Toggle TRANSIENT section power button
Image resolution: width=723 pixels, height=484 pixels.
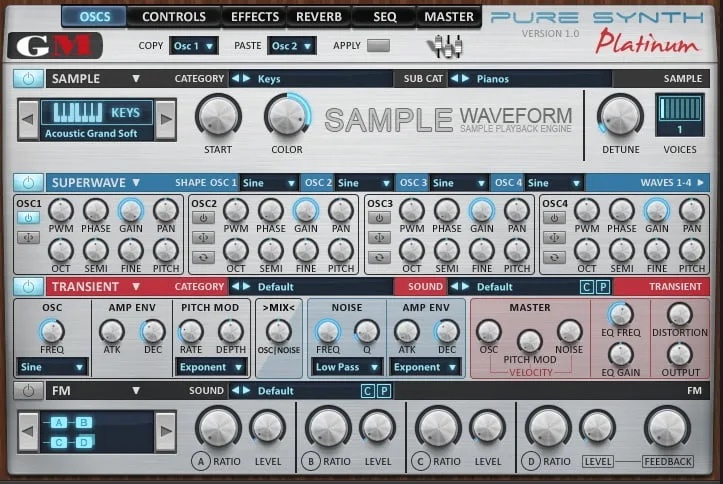point(28,287)
